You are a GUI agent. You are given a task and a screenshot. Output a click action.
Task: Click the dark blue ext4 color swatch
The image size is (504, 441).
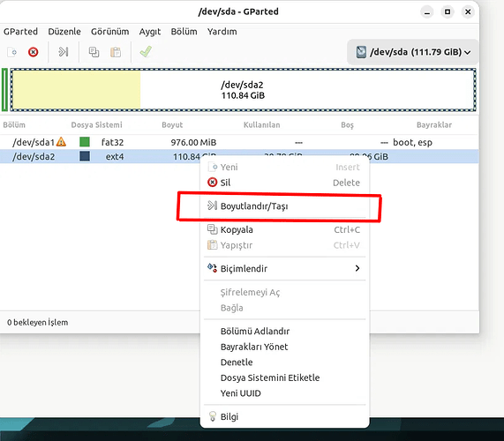[85, 156]
